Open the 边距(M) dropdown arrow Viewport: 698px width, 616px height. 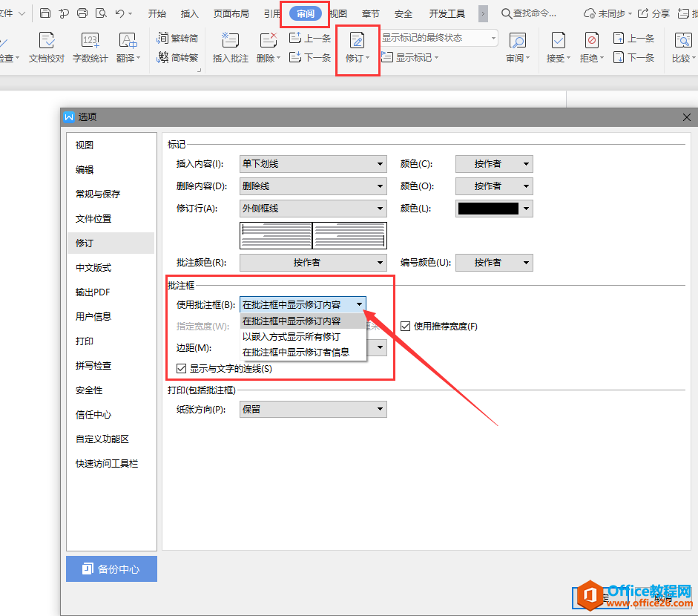[381, 347]
